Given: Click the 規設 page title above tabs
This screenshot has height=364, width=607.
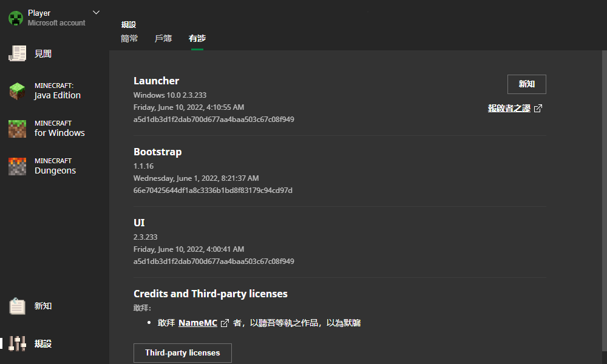Looking at the screenshot, I should point(129,24).
